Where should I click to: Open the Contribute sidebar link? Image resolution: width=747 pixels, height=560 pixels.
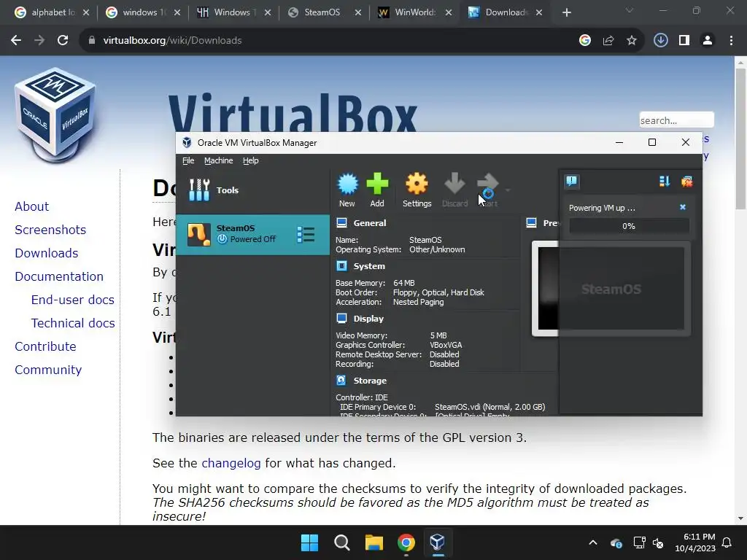pos(45,346)
